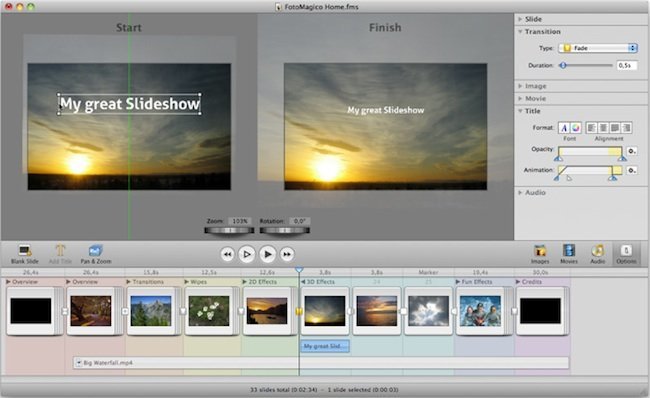650x398 pixels.
Task: Expand the Audio options section
Action: (520, 192)
